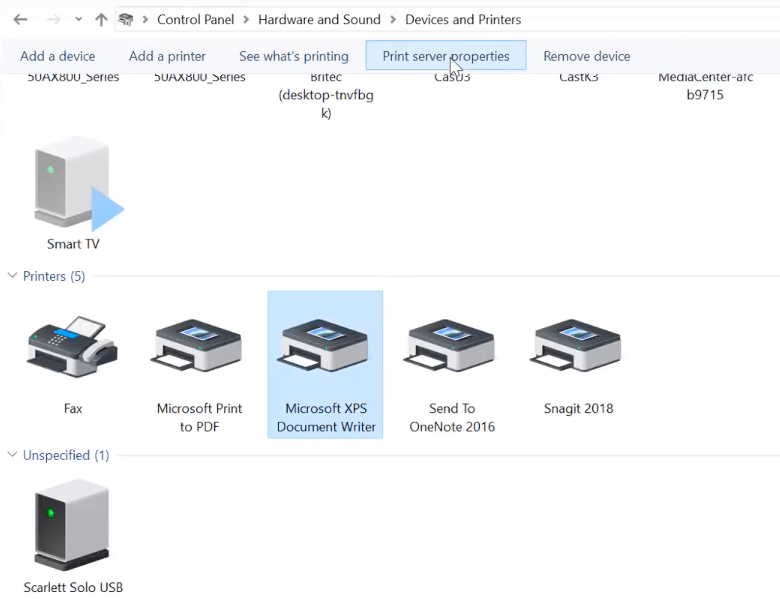
Task: Collapse the Printers group chevron
Action: (x=12, y=276)
